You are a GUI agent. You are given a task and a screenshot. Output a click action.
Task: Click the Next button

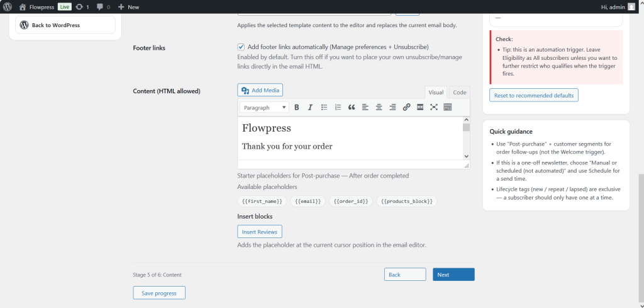point(453,275)
